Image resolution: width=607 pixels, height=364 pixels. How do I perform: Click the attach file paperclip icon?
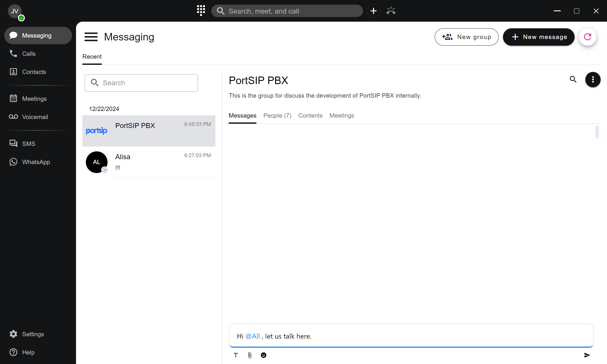click(x=250, y=355)
